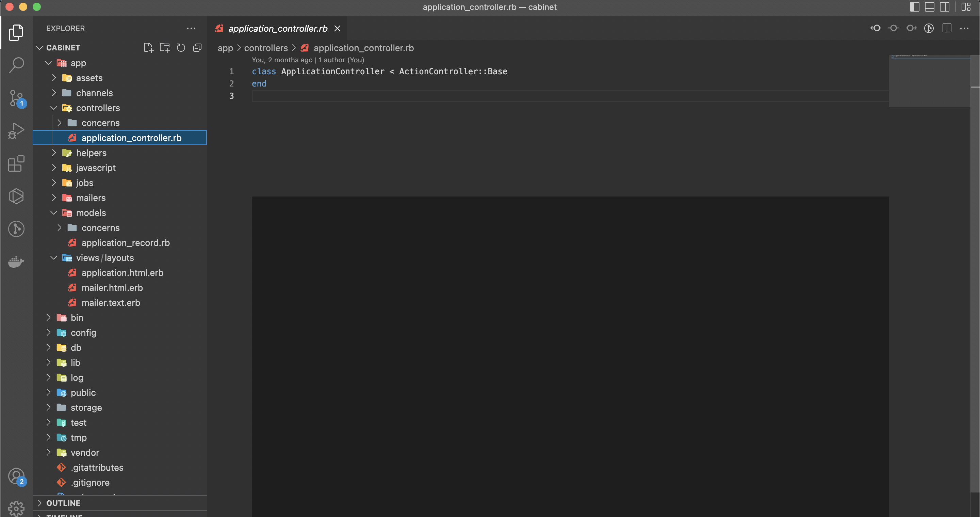
Task: Refresh the Explorer file tree
Action: coord(181,48)
